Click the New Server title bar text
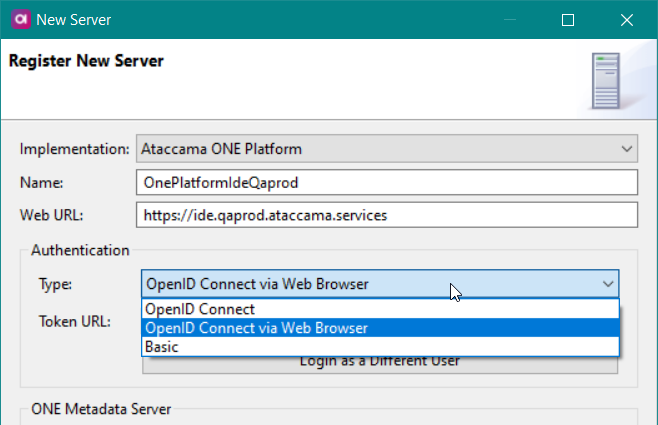658x425 pixels. pyautogui.click(x=74, y=19)
